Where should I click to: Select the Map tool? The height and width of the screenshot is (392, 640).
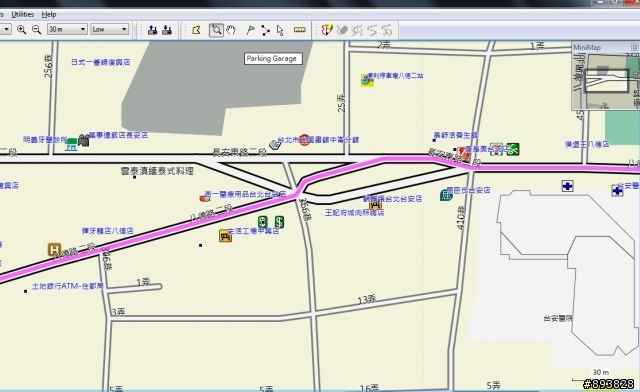tap(196, 30)
